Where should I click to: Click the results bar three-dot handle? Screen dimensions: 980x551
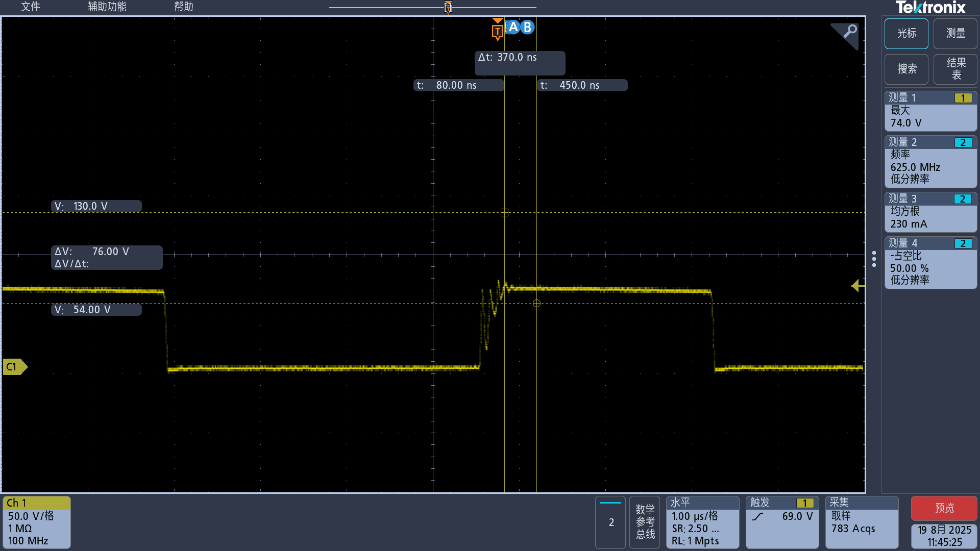click(874, 259)
